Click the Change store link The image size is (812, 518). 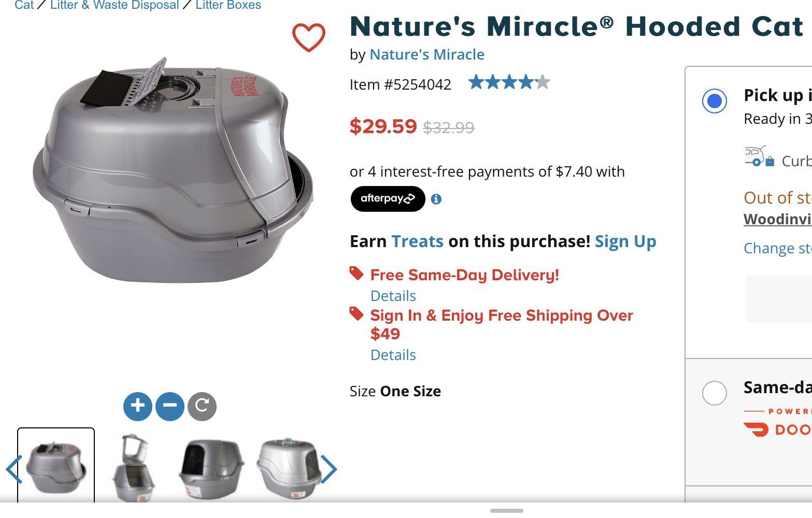777,248
